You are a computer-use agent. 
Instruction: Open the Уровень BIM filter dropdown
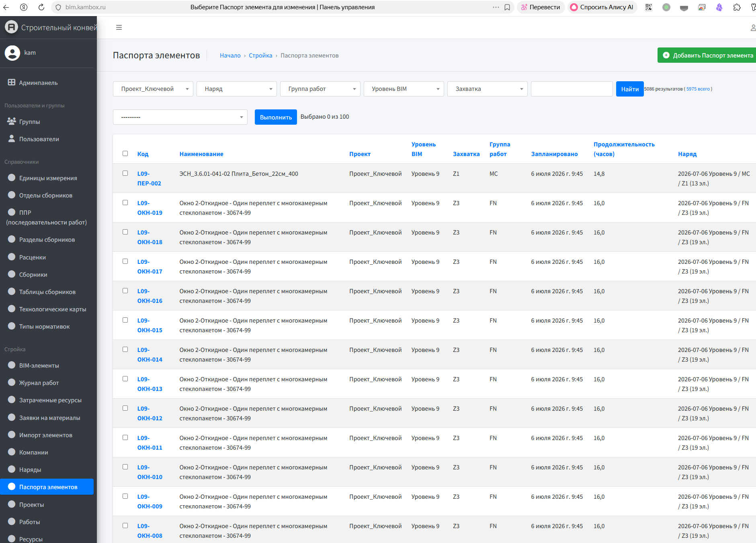point(404,89)
